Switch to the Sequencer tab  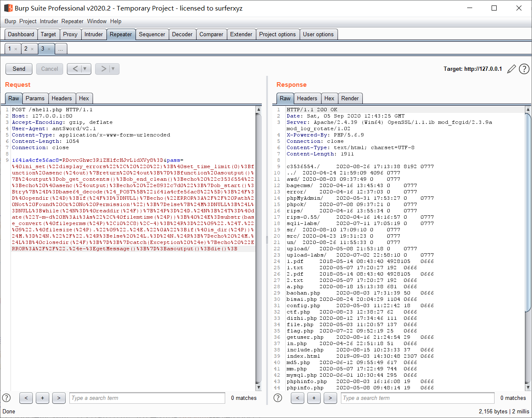click(152, 35)
